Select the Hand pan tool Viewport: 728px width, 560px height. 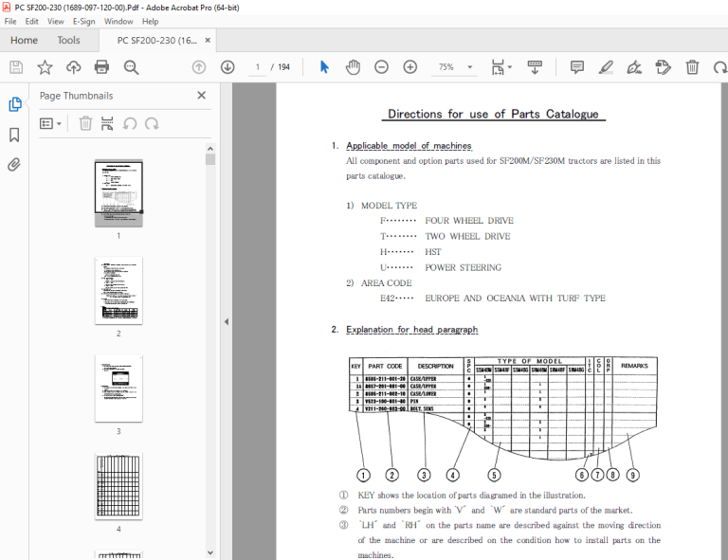(353, 67)
